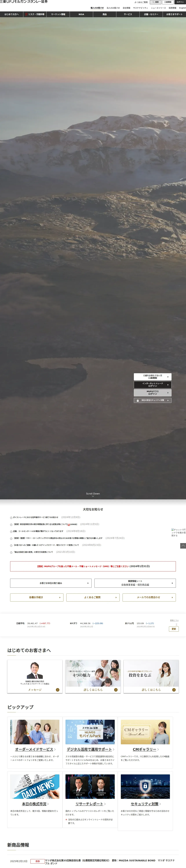Open ログインパスワード、取引パスワード変更 notice
Image resolution: width=186 pixels, height=868 pixels.
tap(46, 545)
